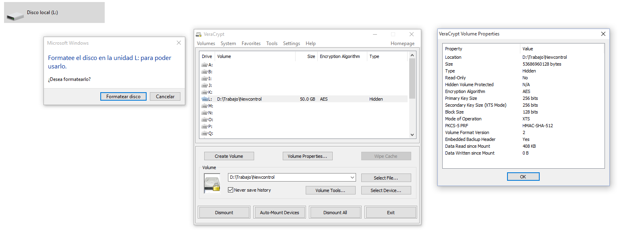Open the volume path dropdown arrow
This screenshot has height=248, width=644.
352,177
